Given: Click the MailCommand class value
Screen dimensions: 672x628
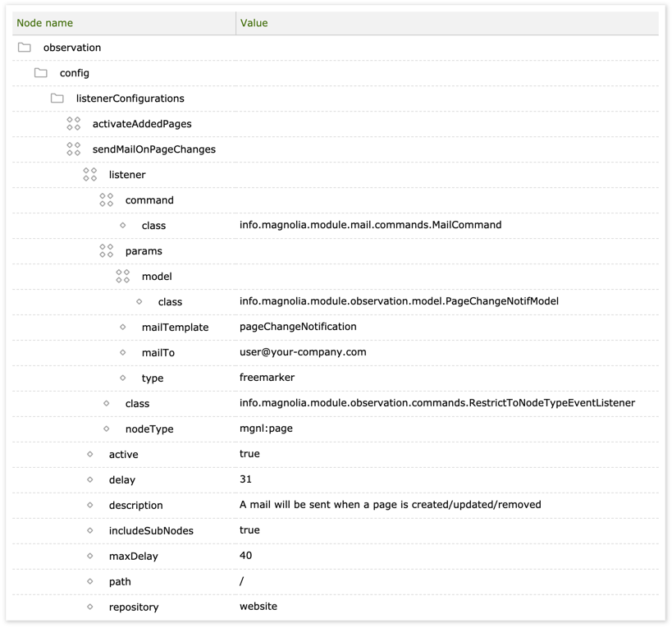Looking at the screenshot, I should [370, 225].
